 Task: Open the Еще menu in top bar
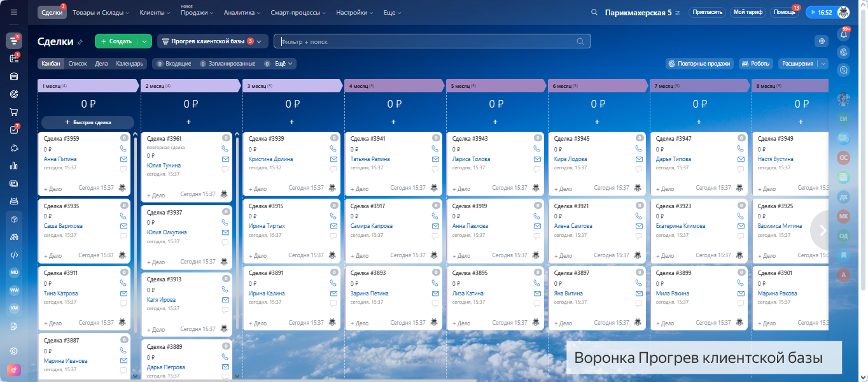point(393,13)
